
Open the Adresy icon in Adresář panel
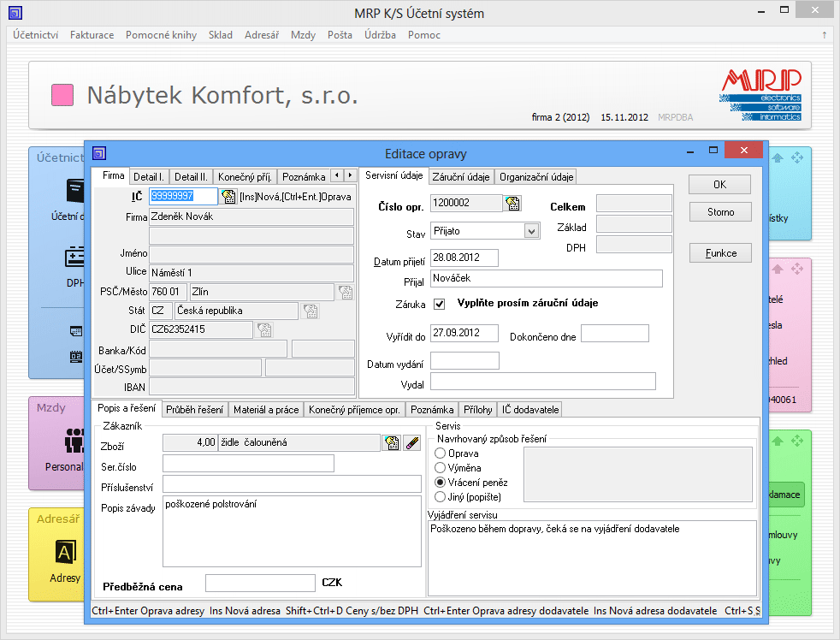66,552
